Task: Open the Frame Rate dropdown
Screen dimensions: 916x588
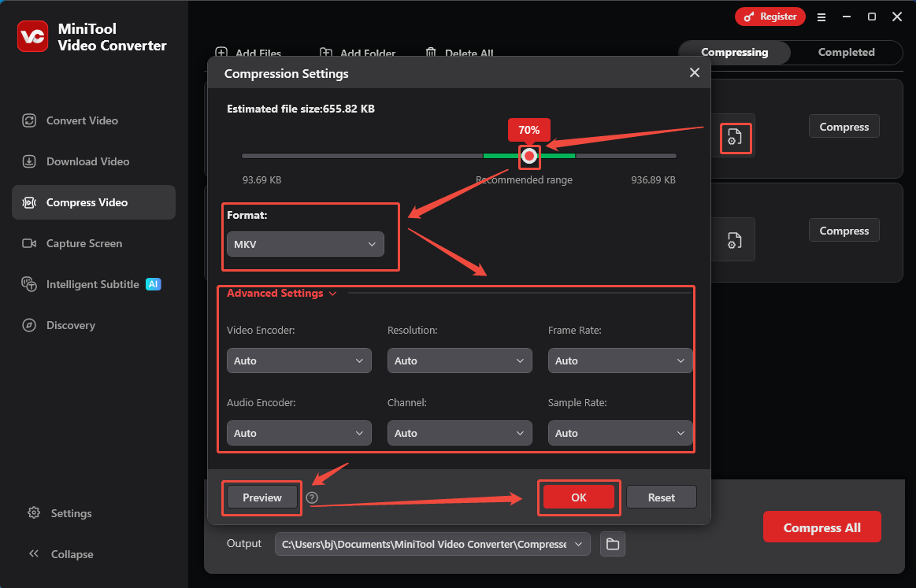Action: [620, 361]
